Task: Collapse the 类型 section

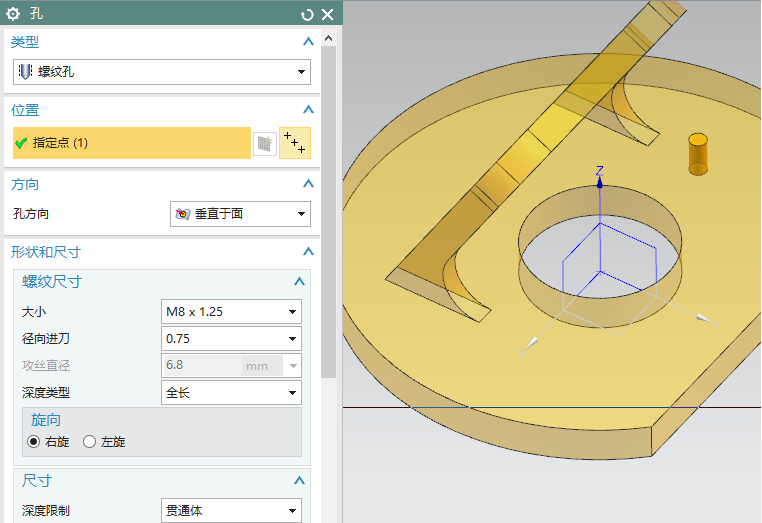Action: coord(308,42)
